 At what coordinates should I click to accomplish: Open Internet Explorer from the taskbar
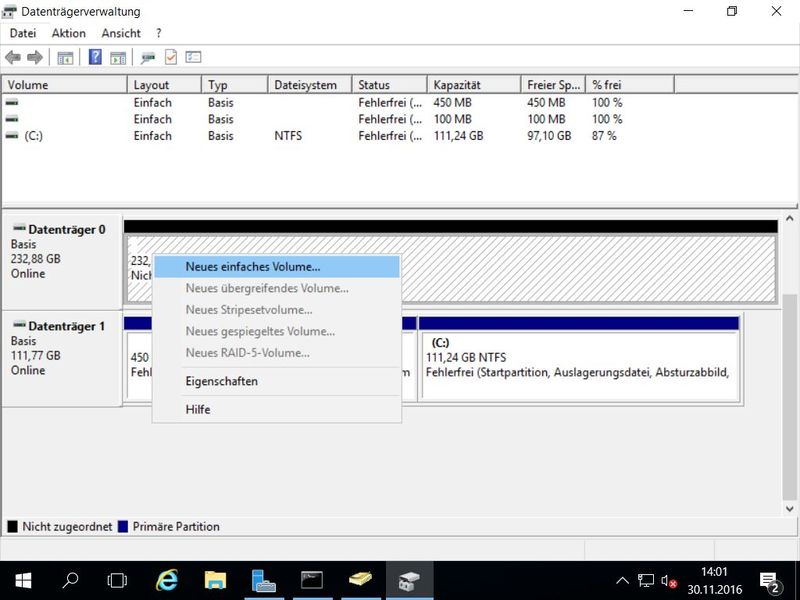(x=167, y=580)
